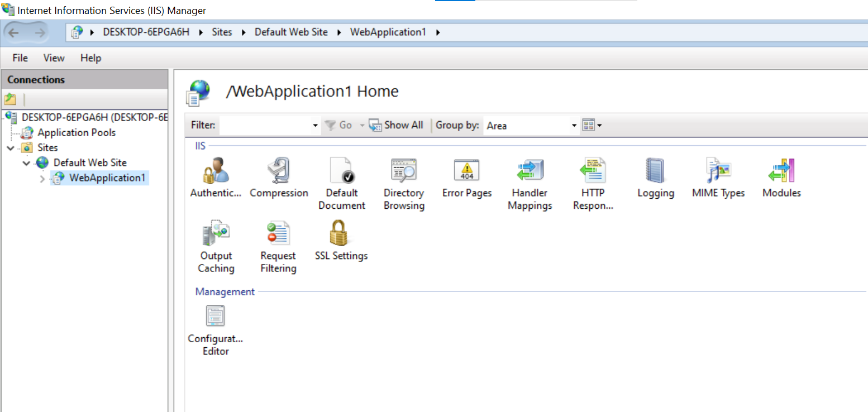This screenshot has height=412, width=868.
Task: Click the view mode icon beside Group by
Action: (x=588, y=125)
